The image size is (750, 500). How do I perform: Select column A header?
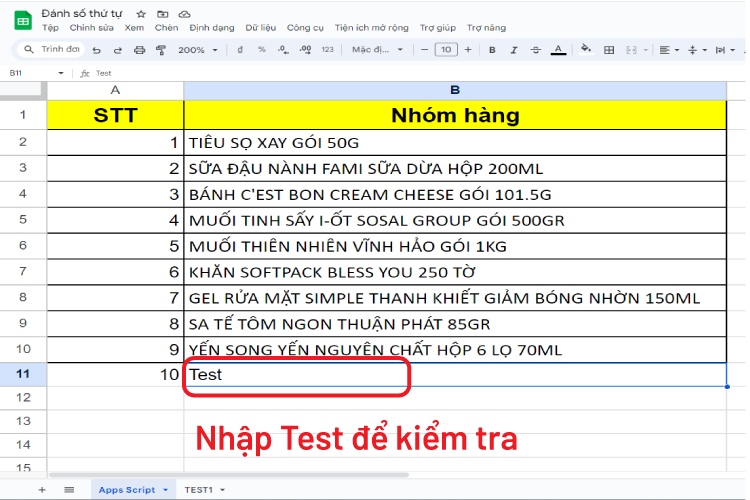[x=115, y=90]
